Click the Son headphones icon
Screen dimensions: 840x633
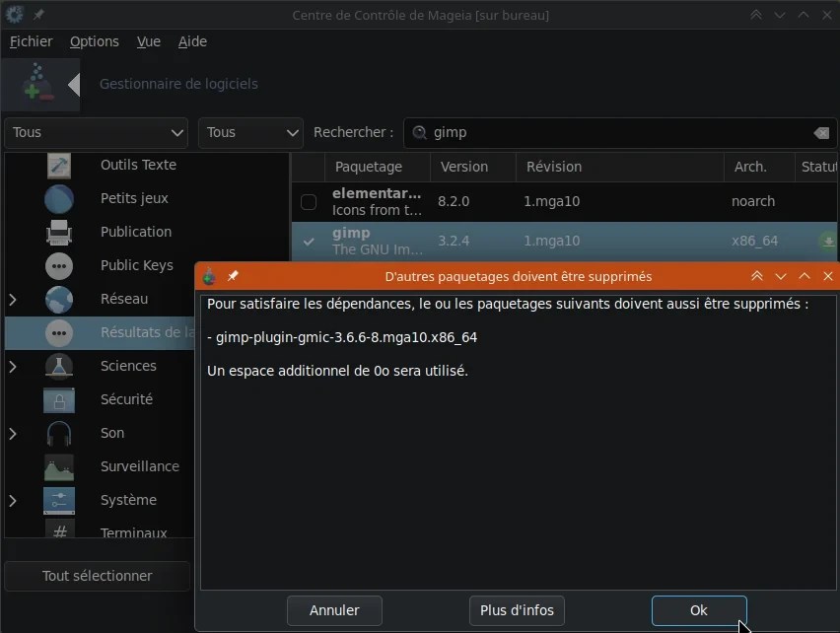click(59, 434)
